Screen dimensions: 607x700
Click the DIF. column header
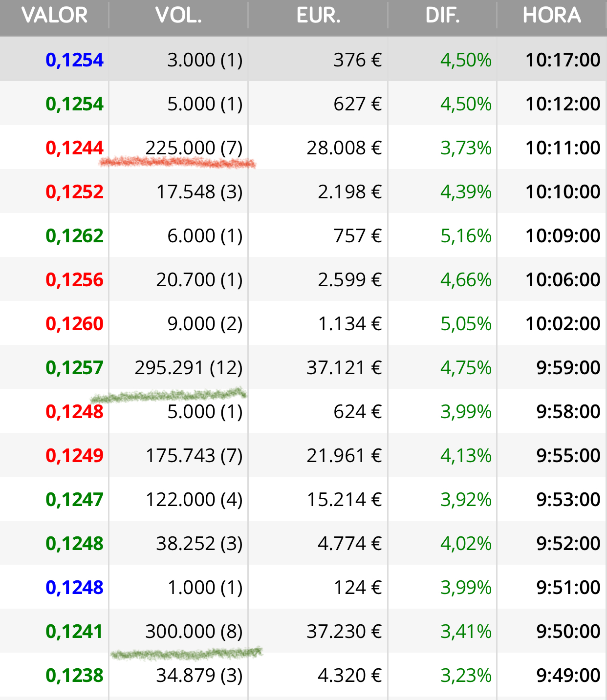pos(442,15)
